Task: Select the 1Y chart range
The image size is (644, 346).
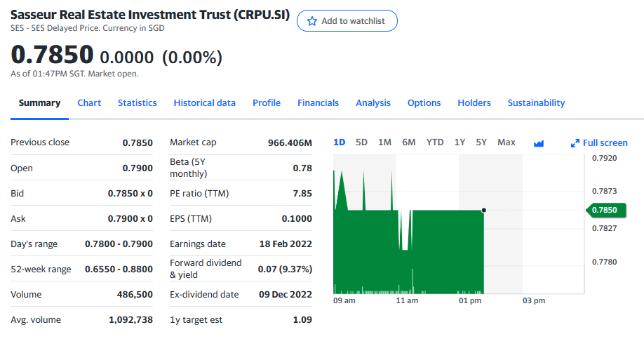Action: [459, 142]
